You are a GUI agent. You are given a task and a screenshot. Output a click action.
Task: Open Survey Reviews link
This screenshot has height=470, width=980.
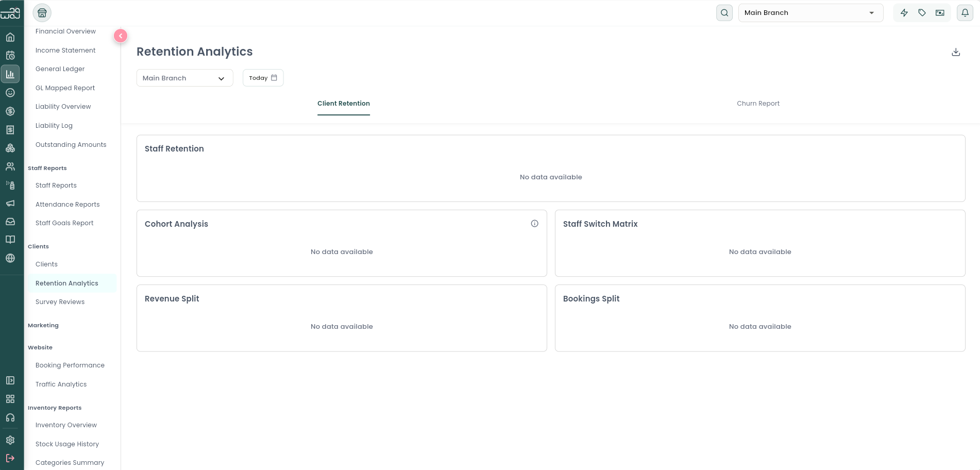coord(60,302)
